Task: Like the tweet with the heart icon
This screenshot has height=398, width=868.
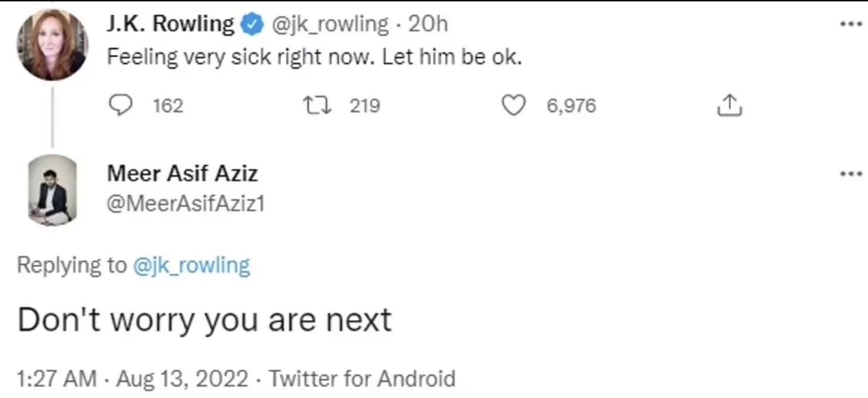Action: tap(514, 106)
